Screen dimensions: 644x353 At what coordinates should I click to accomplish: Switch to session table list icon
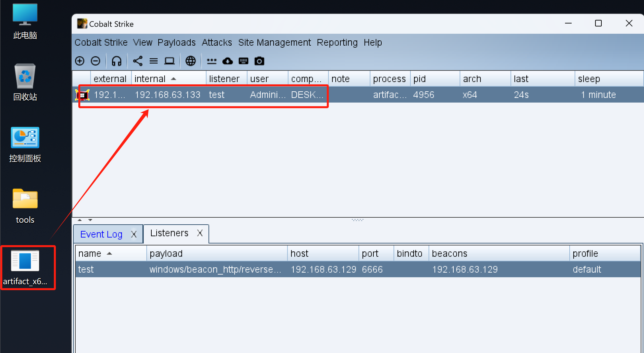click(x=154, y=61)
